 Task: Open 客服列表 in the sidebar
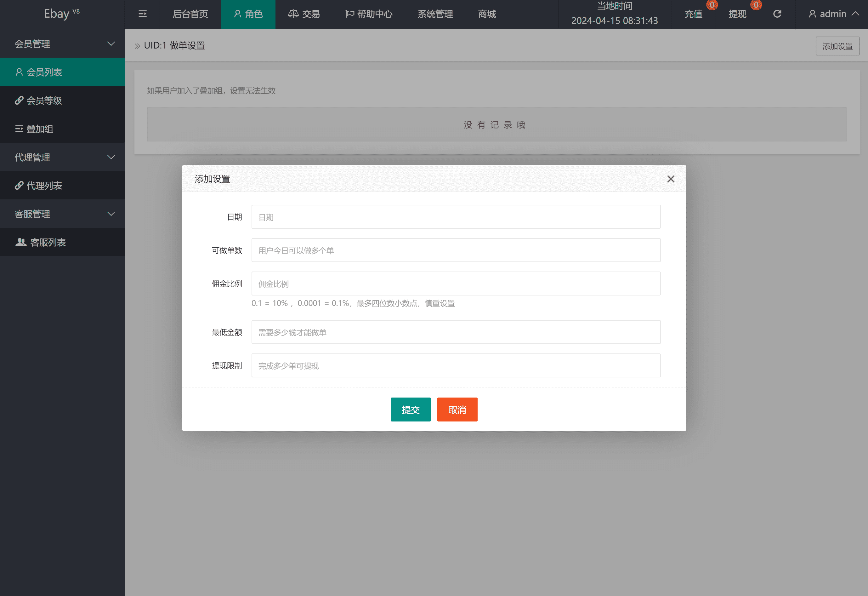(62, 242)
